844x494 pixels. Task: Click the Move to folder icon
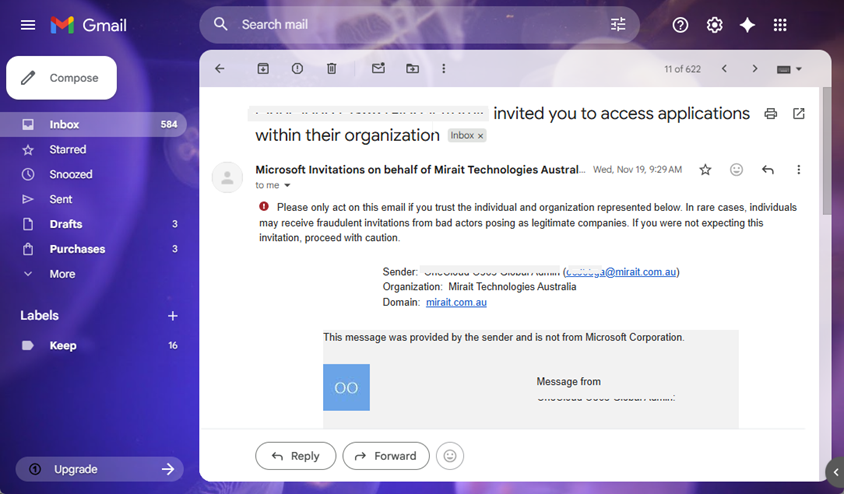tap(412, 69)
